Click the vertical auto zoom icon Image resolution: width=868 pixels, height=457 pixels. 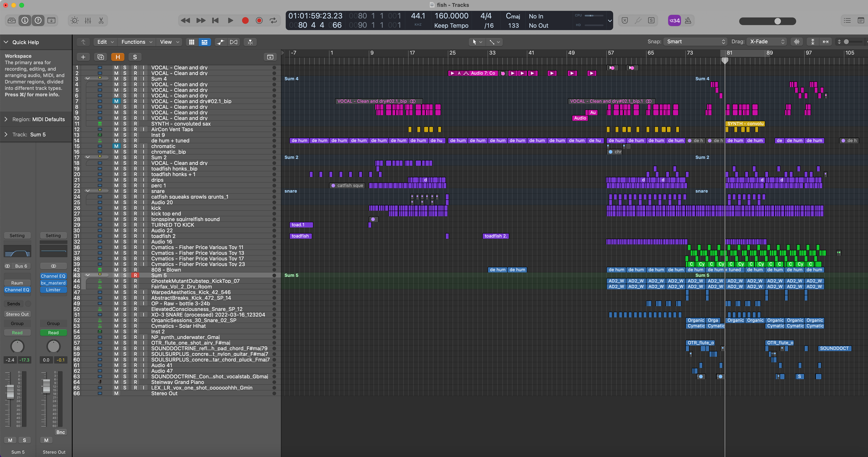coord(813,41)
